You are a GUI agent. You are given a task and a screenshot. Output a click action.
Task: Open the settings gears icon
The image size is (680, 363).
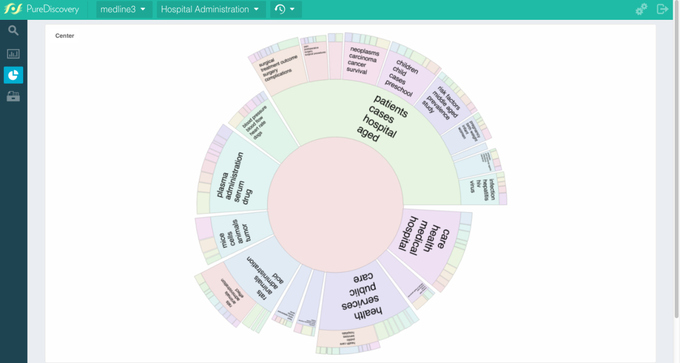[641, 9]
